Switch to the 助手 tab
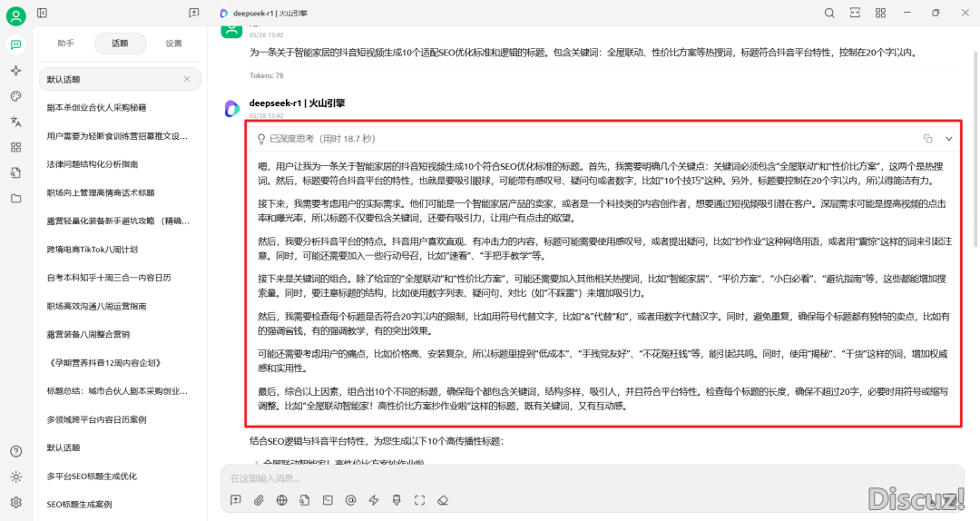 click(65, 44)
